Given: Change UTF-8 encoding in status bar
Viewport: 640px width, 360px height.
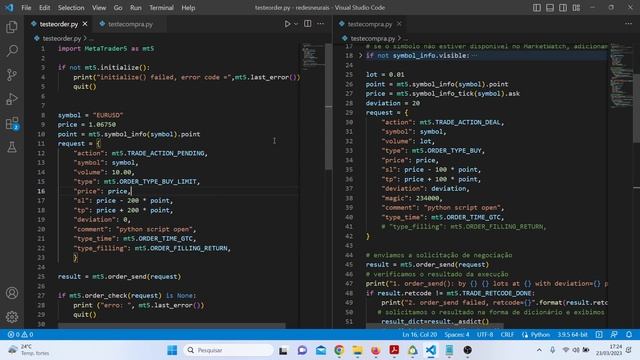Looking at the screenshot, I should pyautogui.click(x=485, y=334).
